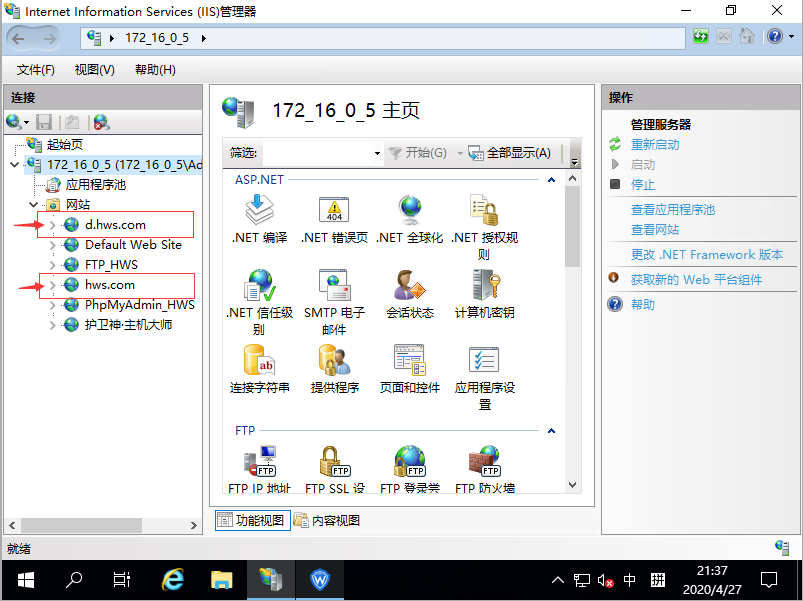The height and width of the screenshot is (601, 803).
Task: Open the SMTP 电子邮件 settings icon
Action: pyautogui.click(x=335, y=287)
